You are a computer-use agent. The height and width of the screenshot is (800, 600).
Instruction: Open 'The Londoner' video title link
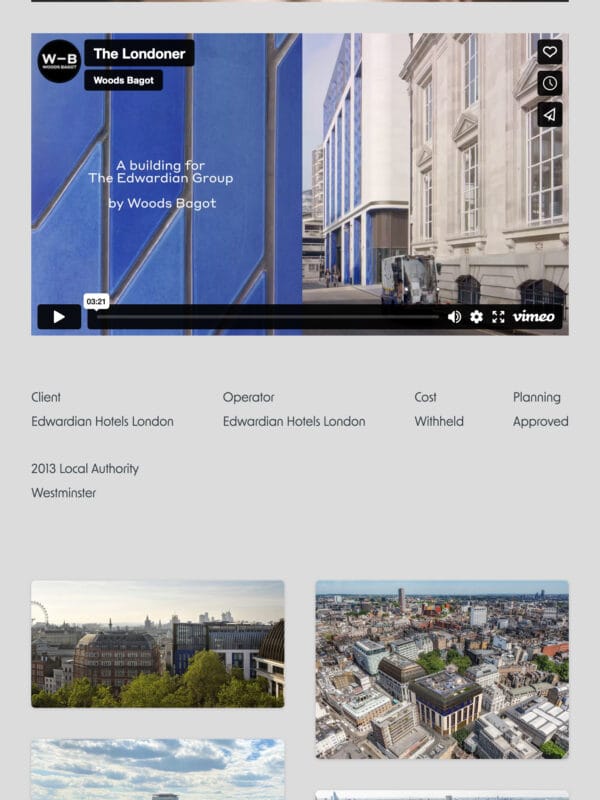click(x=139, y=54)
